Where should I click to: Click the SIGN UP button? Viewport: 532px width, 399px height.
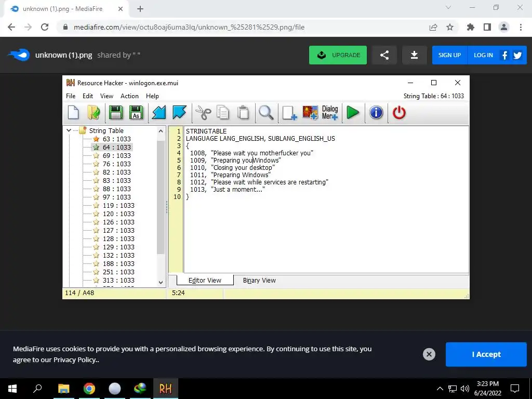tap(449, 55)
